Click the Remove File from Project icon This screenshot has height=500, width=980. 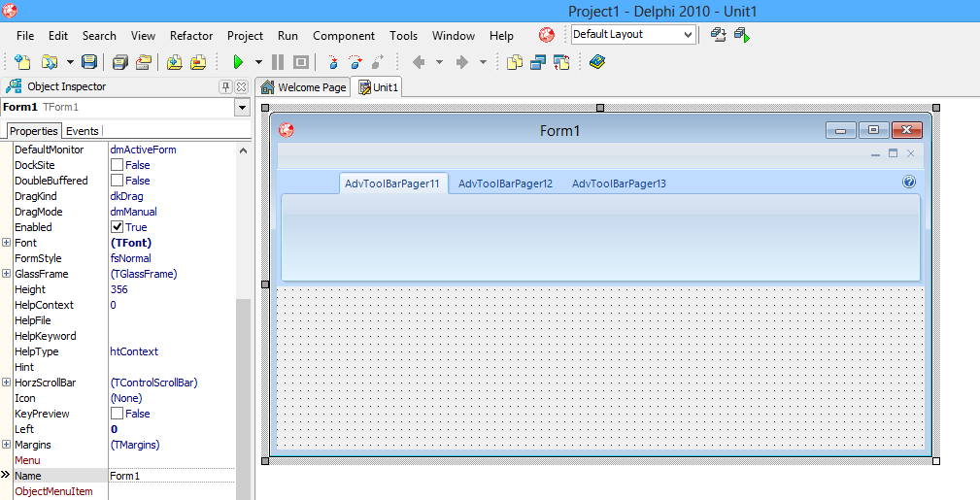(198, 62)
